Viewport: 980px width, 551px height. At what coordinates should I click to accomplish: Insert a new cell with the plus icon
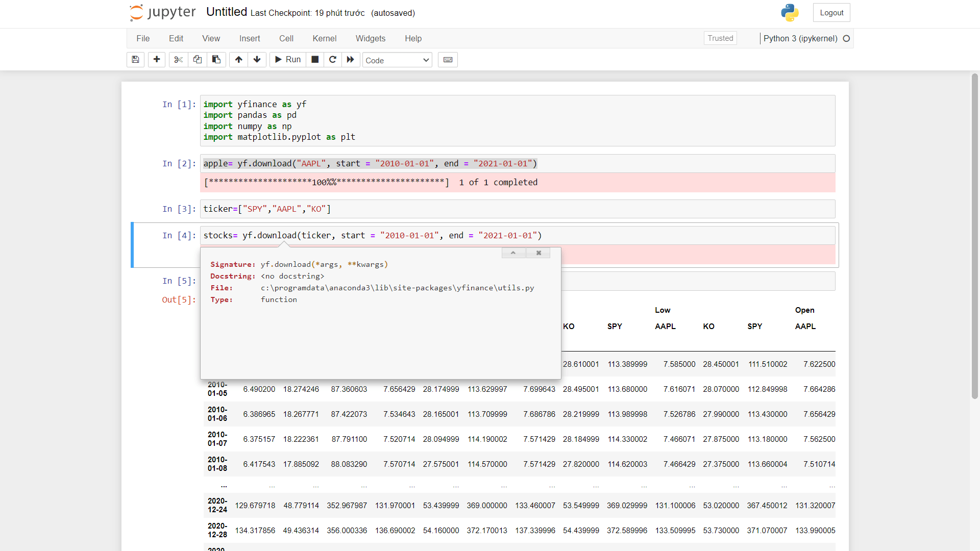point(157,60)
